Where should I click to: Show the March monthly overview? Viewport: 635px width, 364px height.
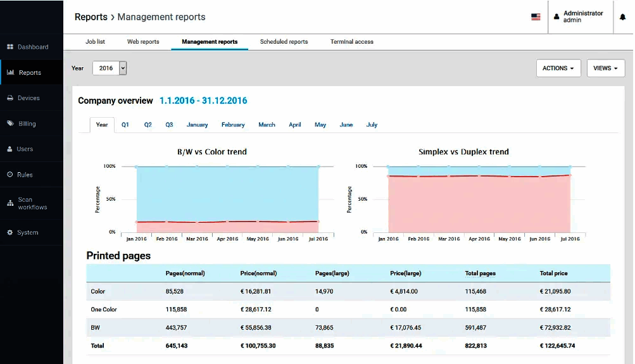(x=267, y=125)
